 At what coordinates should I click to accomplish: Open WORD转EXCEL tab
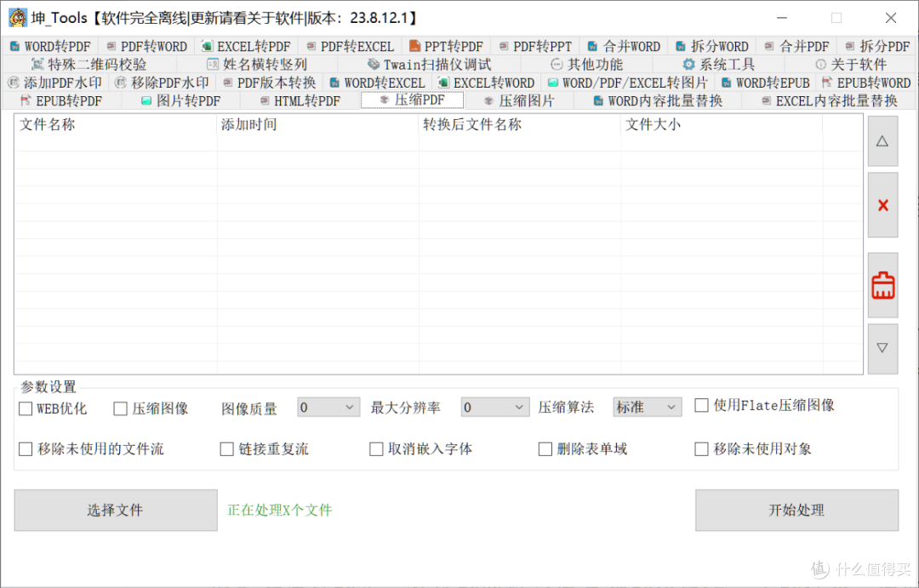coord(378,83)
